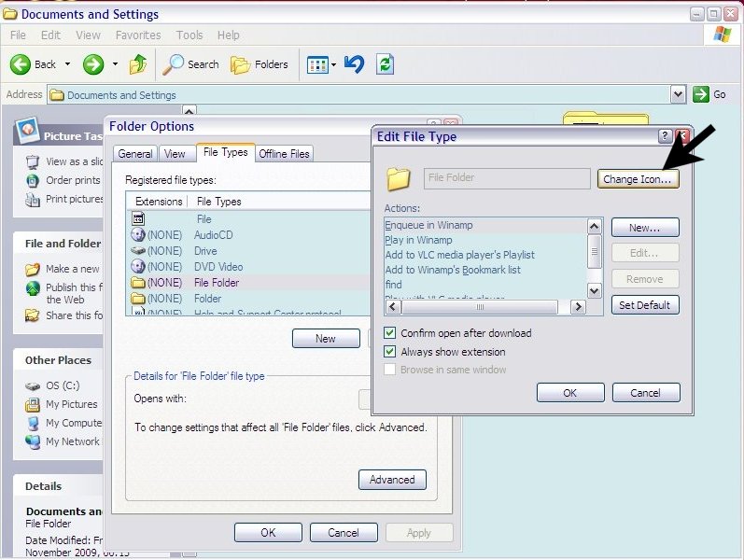
Task: Select the Folder file type row
Action: tap(249, 299)
